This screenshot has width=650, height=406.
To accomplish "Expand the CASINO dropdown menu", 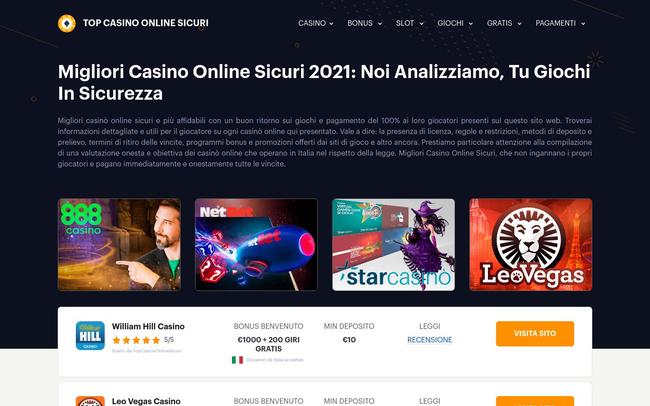I will click(316, 23).
